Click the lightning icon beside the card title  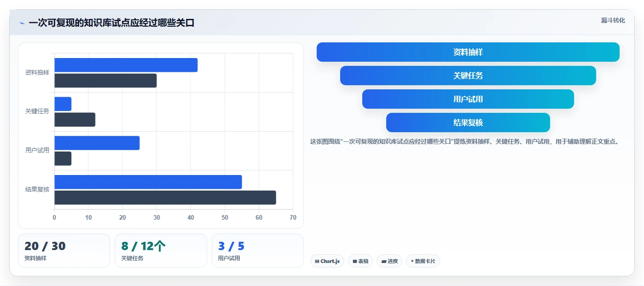22,23
